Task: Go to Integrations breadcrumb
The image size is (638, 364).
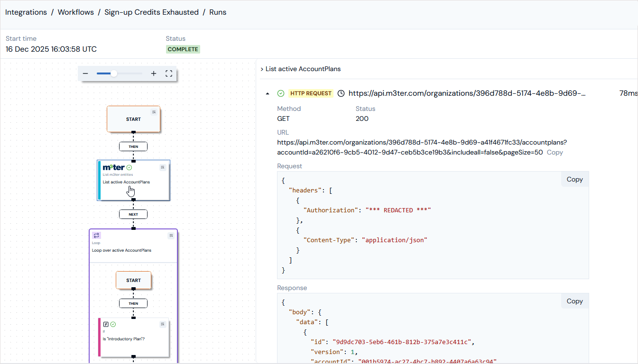Action: coord(26,12)
